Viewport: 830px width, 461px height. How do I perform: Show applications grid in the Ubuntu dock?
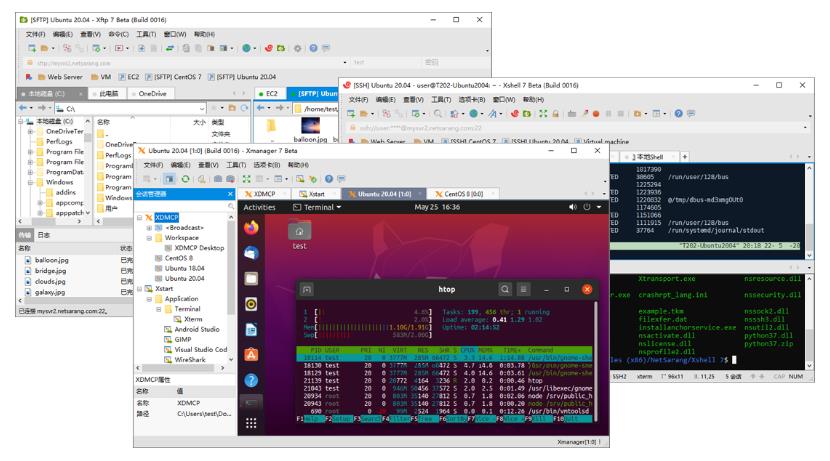[251, 423]
